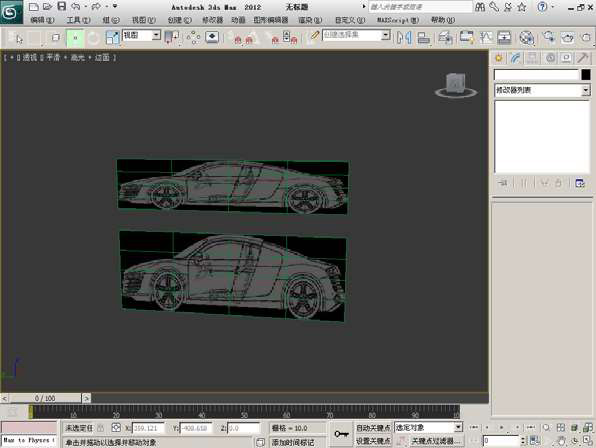Open the 编辑 (Edit) menu
Image resolution: width=596 pixels, height=448 pixels.
pos(42,20)
